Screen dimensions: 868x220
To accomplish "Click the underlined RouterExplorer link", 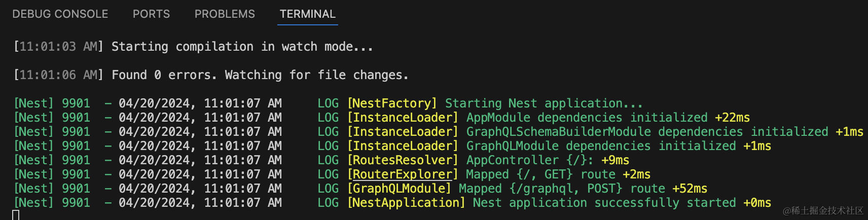I will (x=403, y=174).
